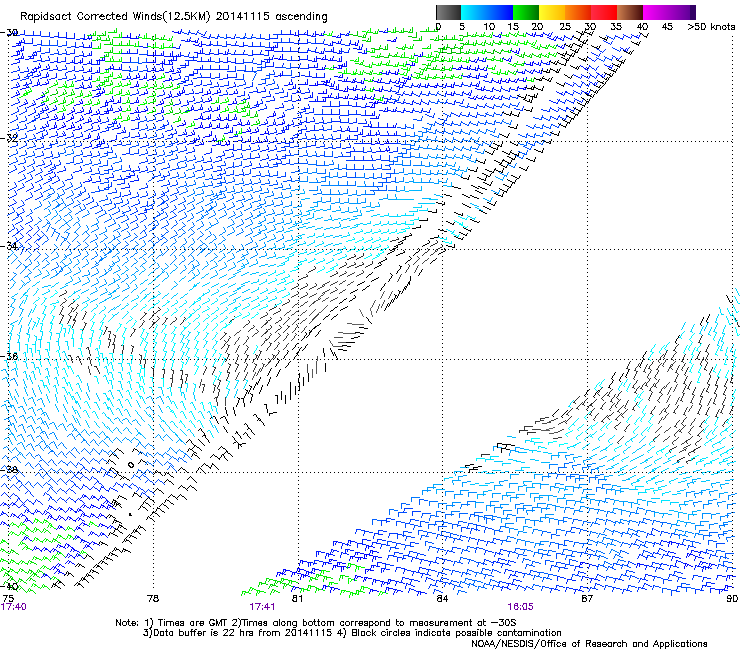
Task: Click legend tick label '10'
Action: pos(489,27)
